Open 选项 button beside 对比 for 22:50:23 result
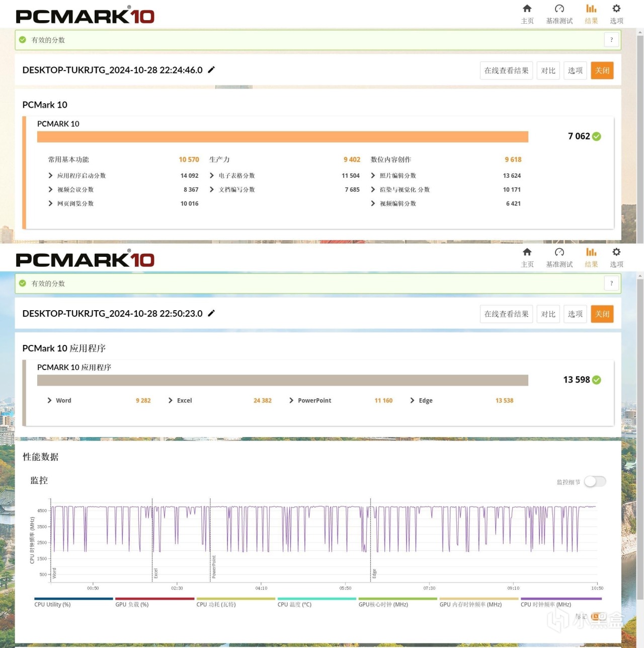The height and width of the screenshot is (648, 644). (575, 314)
